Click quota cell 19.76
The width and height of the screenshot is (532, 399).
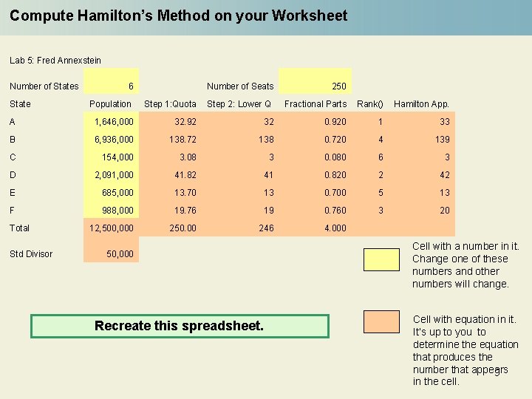point(185,210)
